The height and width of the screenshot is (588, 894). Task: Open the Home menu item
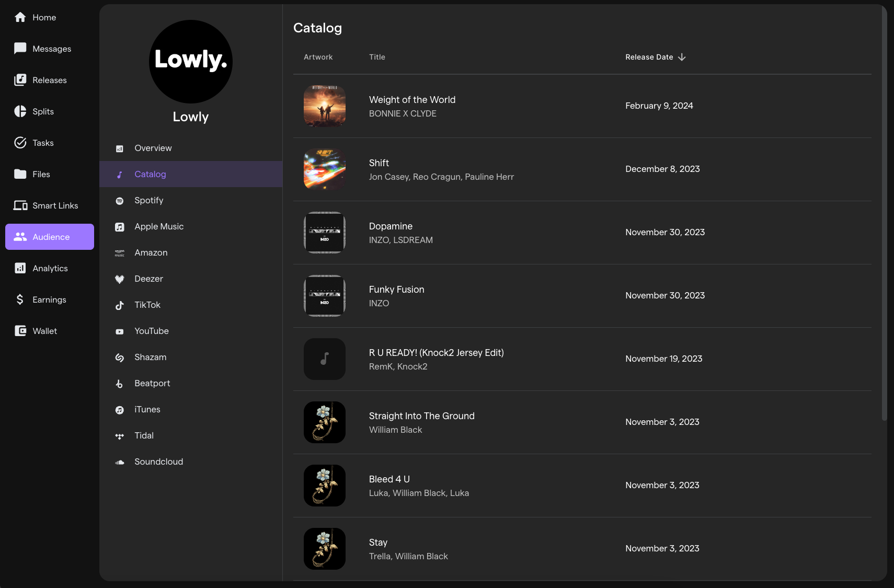50,17
